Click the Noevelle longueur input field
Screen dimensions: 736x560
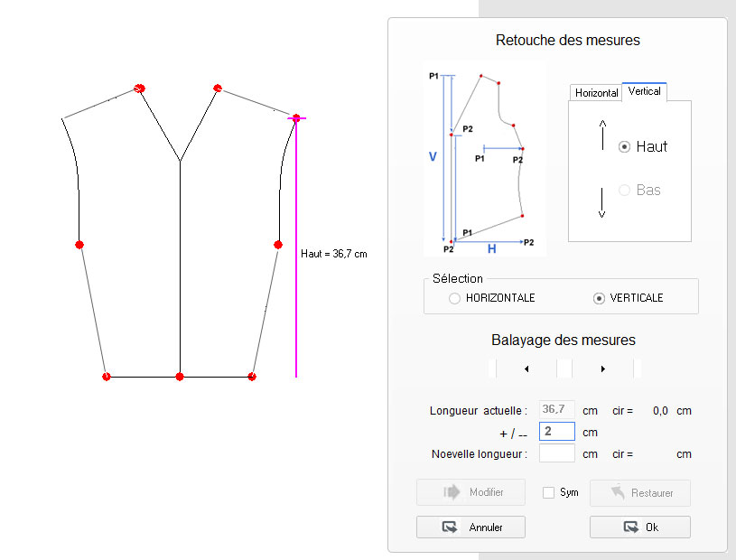click(x=556, y=453)
